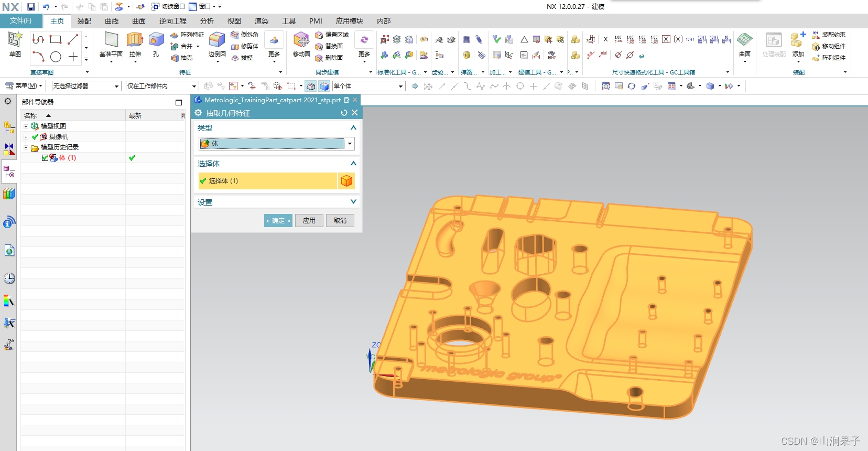The width and height of the screenshot is (868, 451).
Task: Toggle the 体 (1) feature checkbox
Action: 45,158
